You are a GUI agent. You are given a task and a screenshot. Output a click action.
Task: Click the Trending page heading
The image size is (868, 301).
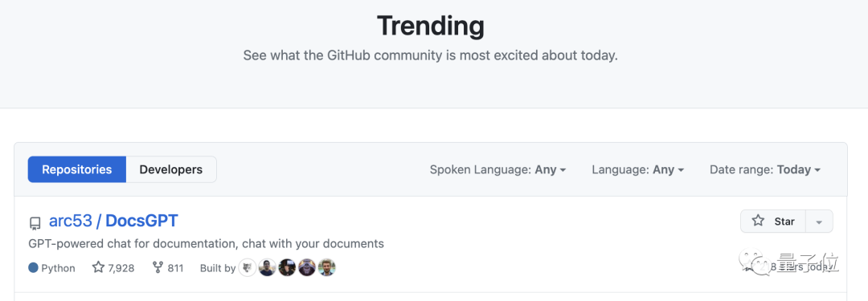[x=431, y=26]
